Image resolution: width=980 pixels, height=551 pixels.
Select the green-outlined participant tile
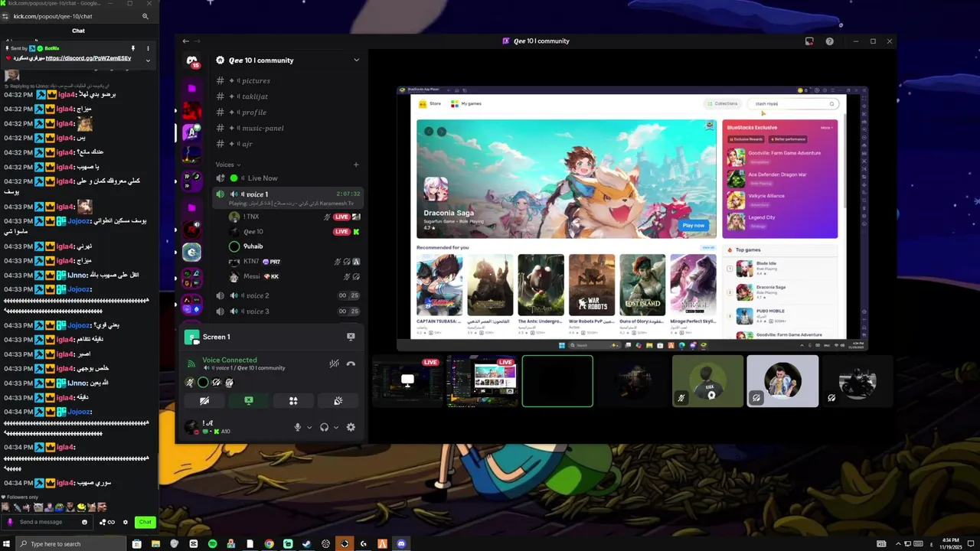click(557, 381)
